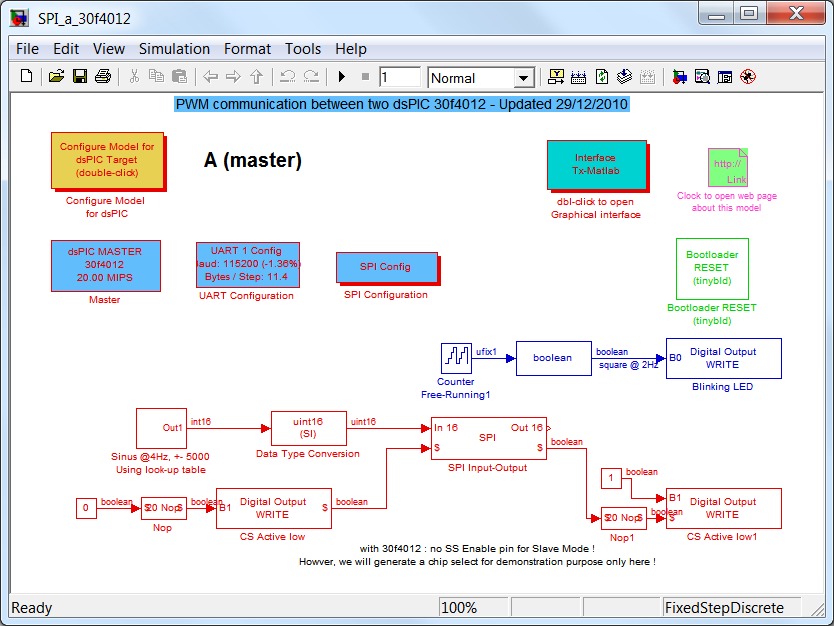Click the simulation stop time field
Viewport: 834px width, 626px height.
[399, 77]
